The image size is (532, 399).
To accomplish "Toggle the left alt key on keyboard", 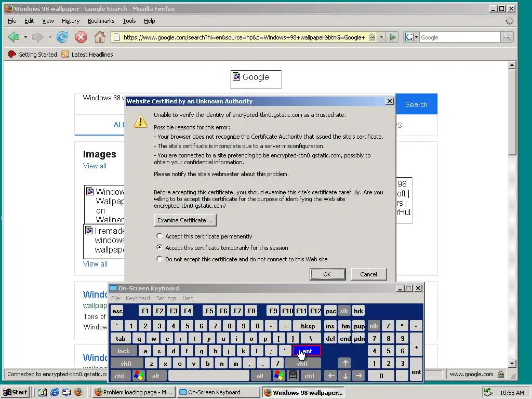I will (x=156, y=376).
